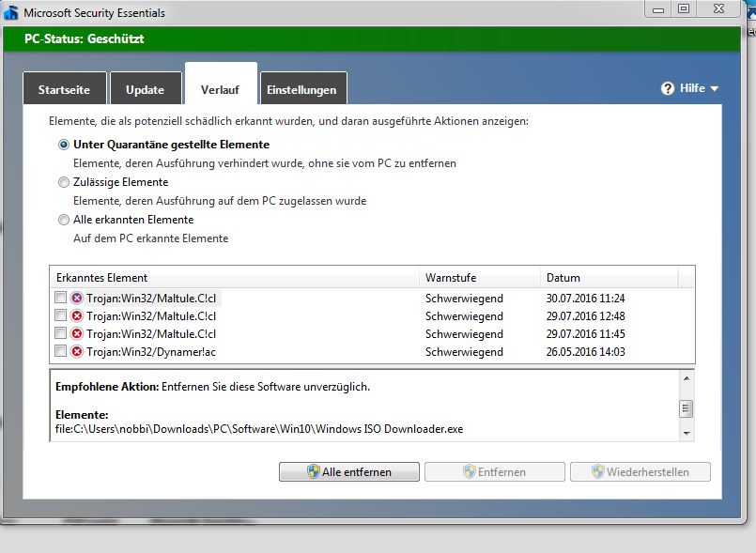Tick checkbox for Maltule entry dated 29.07.2016 12:48
Screen dimensions: 756x553
(60, 315)
